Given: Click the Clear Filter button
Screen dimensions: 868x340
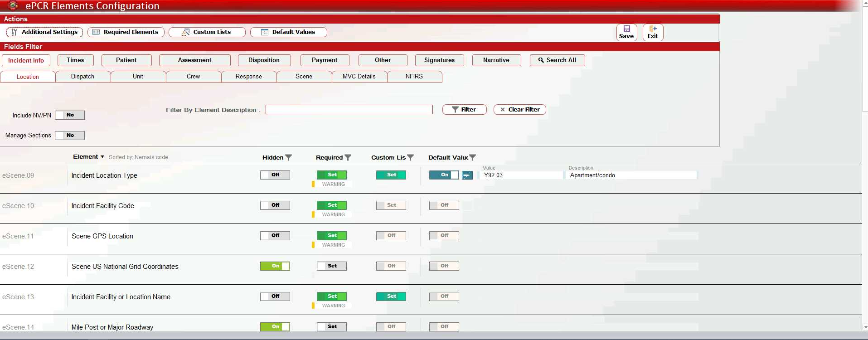Looking at the screenshot, I should pyautogui.click(x=519, y=110).
